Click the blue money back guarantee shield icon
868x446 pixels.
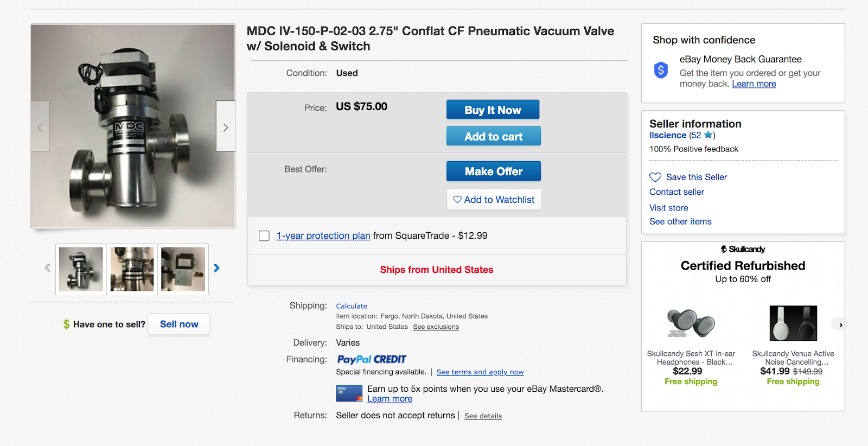661,70
